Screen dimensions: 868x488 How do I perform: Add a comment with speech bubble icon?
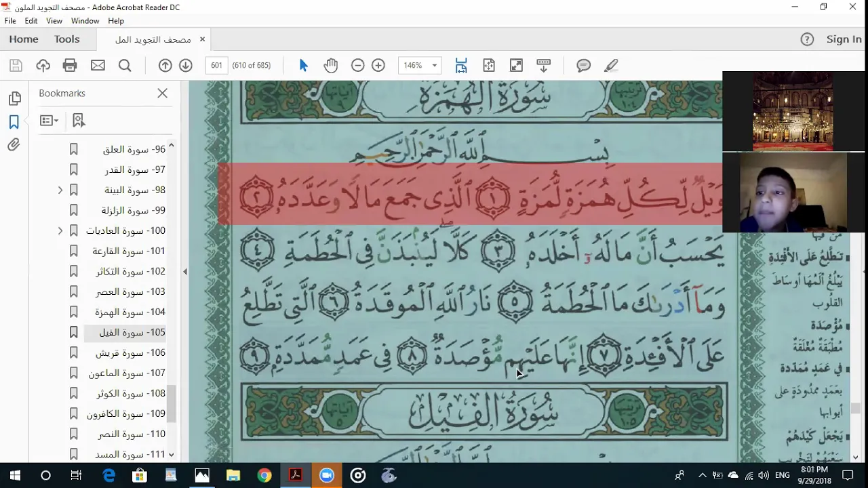point(583,65)
